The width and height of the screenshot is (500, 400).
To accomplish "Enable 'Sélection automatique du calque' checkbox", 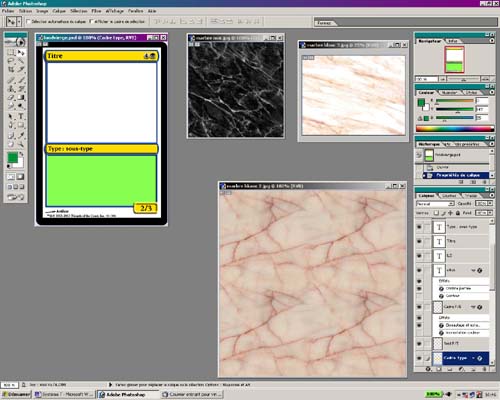I will click(28, 22).
